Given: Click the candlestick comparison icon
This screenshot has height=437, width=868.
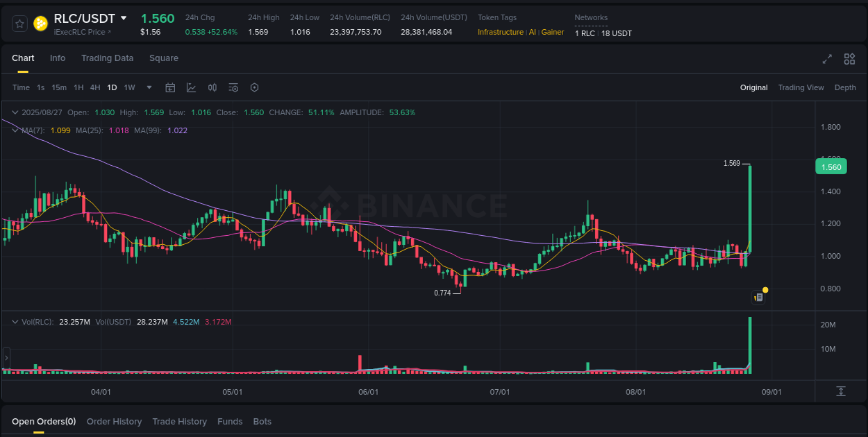Looking at the screenshot, I should [x=212, y=87].
